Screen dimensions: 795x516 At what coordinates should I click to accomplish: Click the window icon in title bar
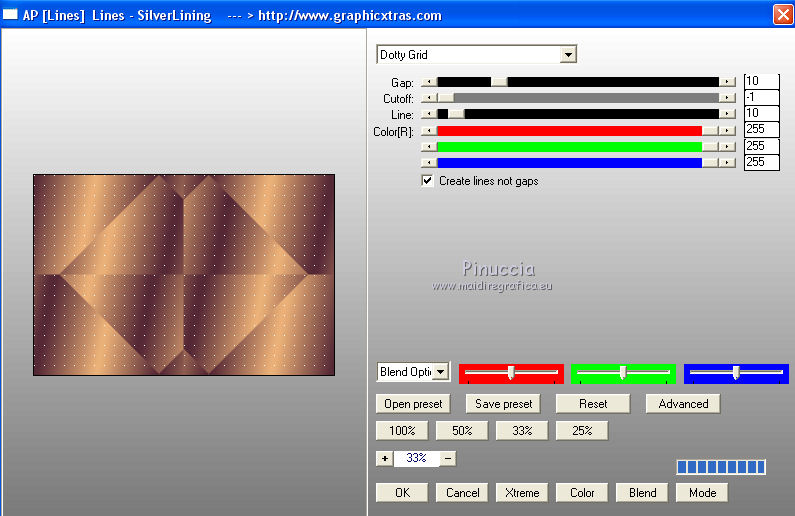coord(10,15)
